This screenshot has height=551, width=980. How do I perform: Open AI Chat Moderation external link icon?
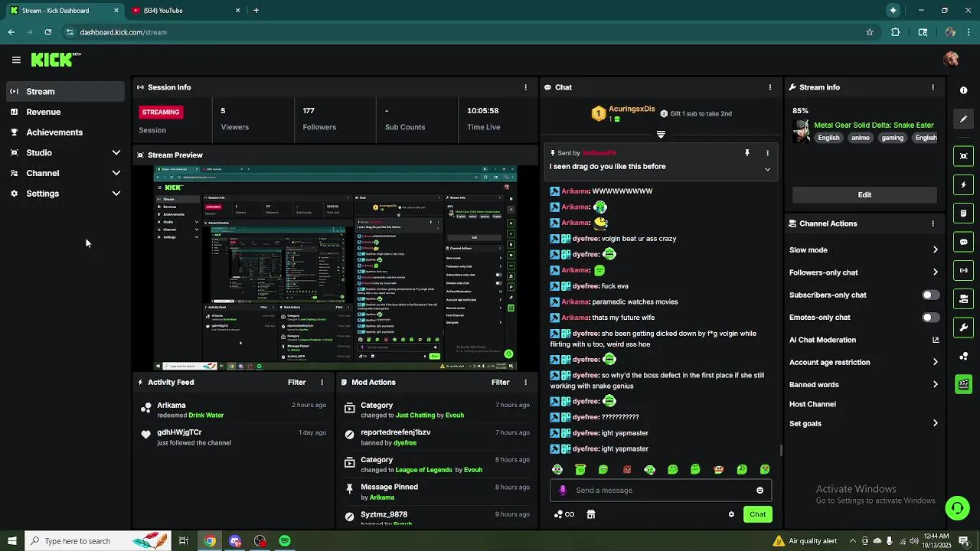935,340
